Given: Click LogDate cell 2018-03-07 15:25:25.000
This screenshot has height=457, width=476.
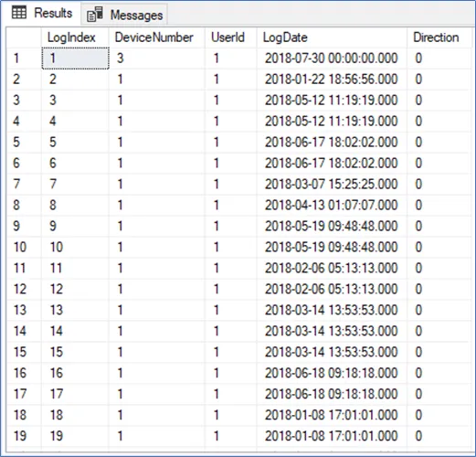Looking at the screenshot, I should 332,184.
